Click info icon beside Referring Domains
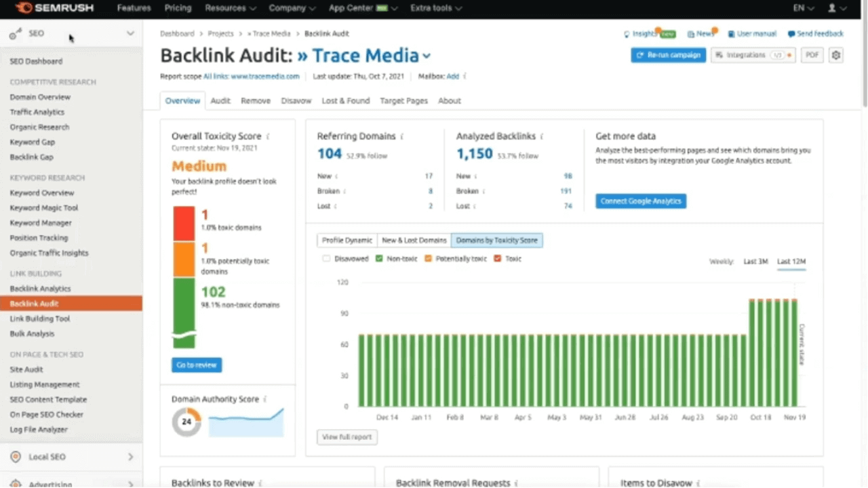Image resolution: width=868 pixels, height=488 pixels. (x=402, y=136)
